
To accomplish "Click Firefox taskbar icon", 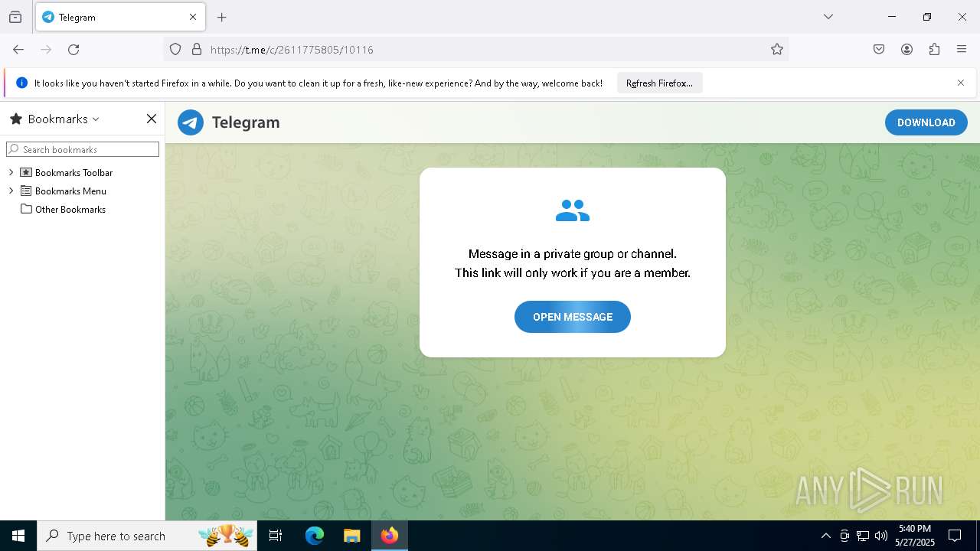I will [x=390, y=536].
